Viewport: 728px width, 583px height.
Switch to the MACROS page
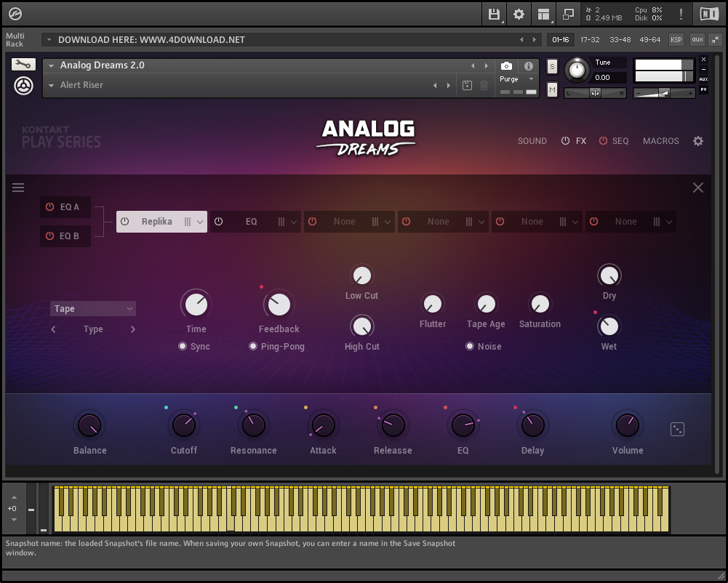pyautogui.click(x=660, y=140)
